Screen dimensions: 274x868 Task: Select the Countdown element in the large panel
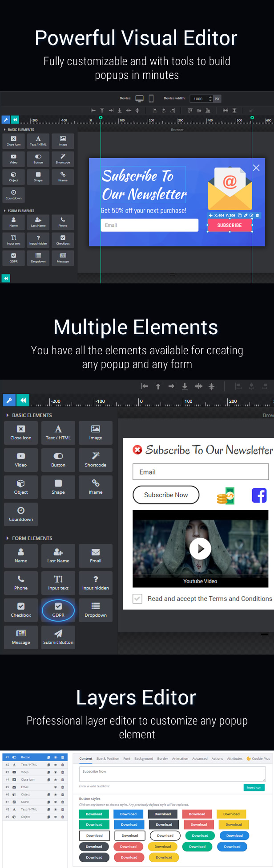point(21,515)
